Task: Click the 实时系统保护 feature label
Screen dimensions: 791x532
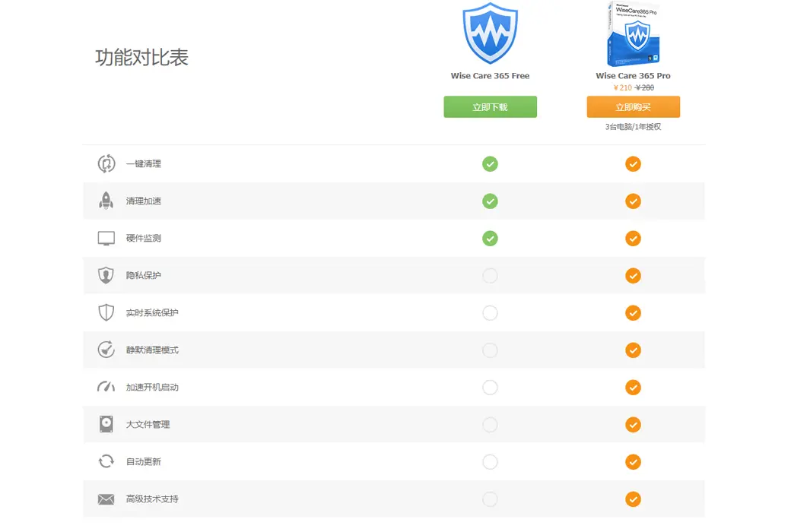Action: point(152,312)
